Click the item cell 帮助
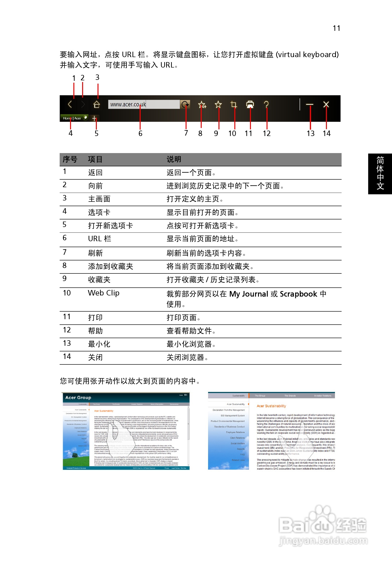392x563 pixels. [x=95, y=331]
